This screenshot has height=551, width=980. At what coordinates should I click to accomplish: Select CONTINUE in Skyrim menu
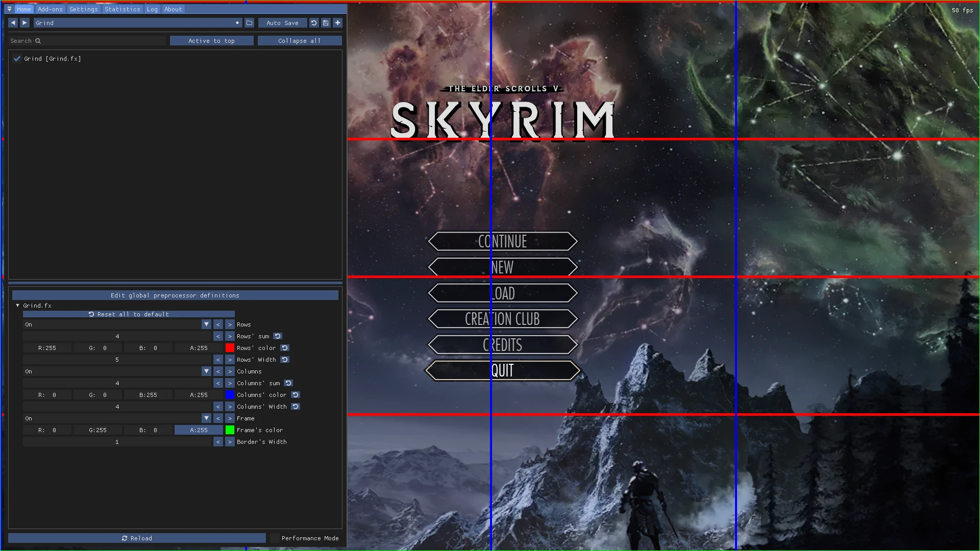[x=503, y=241]
